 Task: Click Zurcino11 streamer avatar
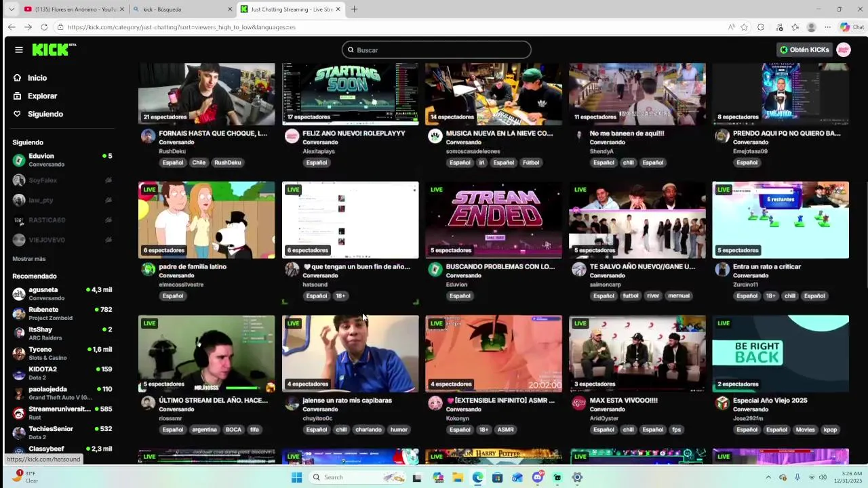[722, 270]
